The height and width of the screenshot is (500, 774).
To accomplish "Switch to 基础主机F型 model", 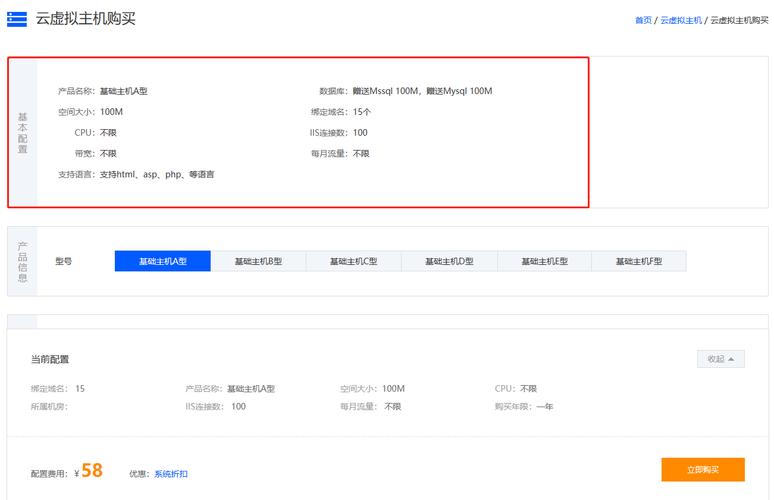I will pos(639,261).
